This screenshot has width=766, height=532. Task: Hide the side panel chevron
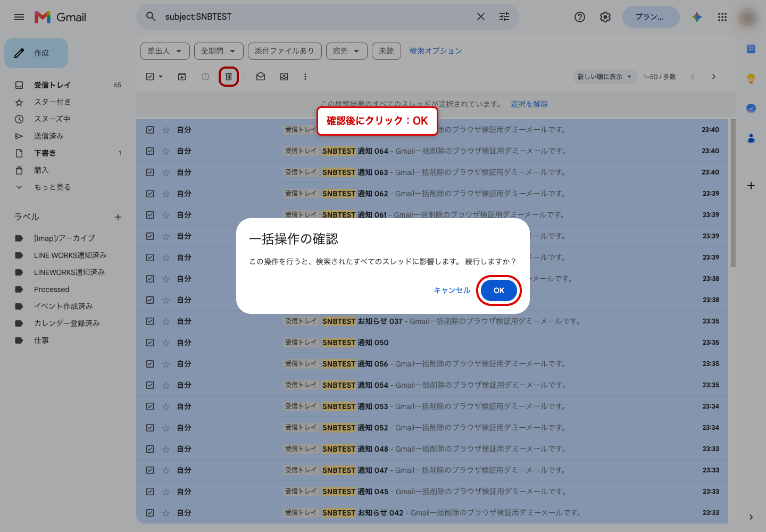(x=751, y=517)
